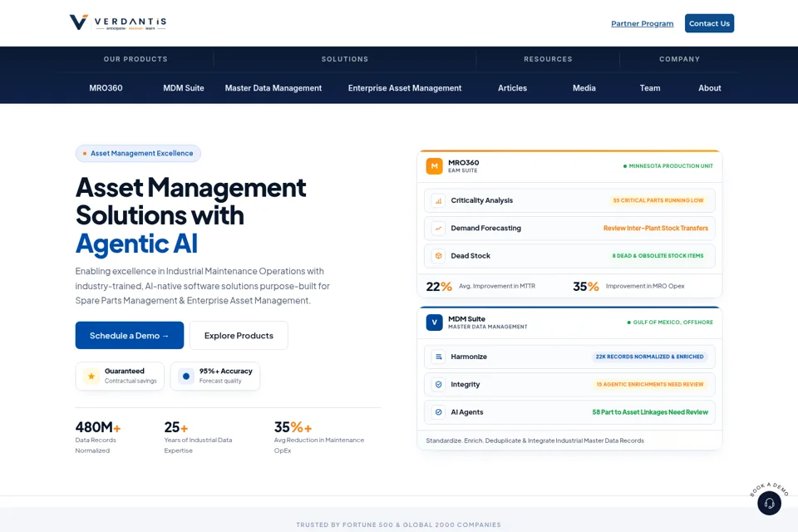
Task: Select Master Data Management in Solutions
Action: 273,88
